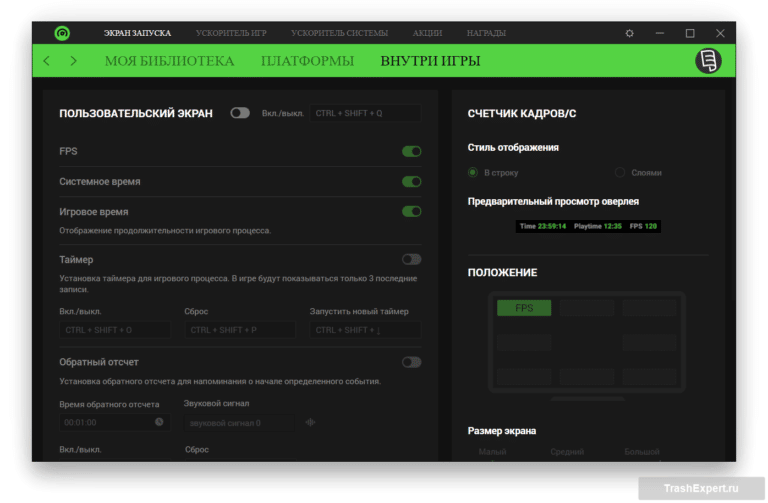Click the Razer Cortex logo icon
Screen dimensions: 768x503
62,33
